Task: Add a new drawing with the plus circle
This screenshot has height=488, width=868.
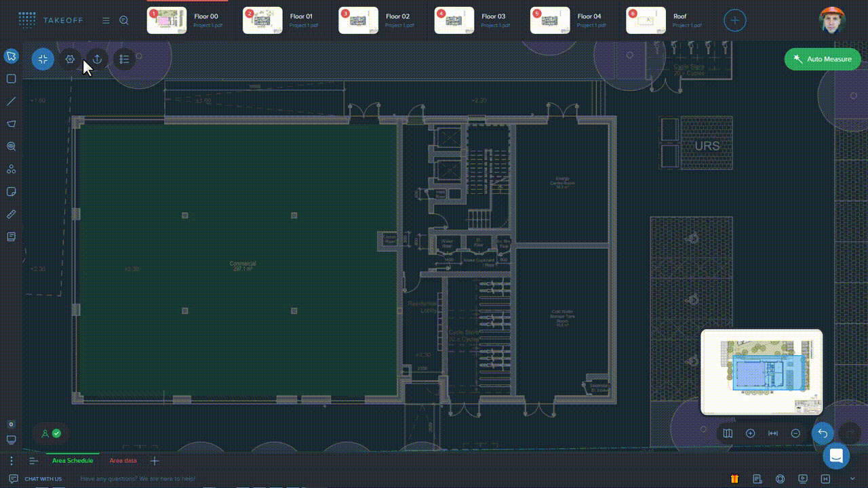Action: point(734,20)
